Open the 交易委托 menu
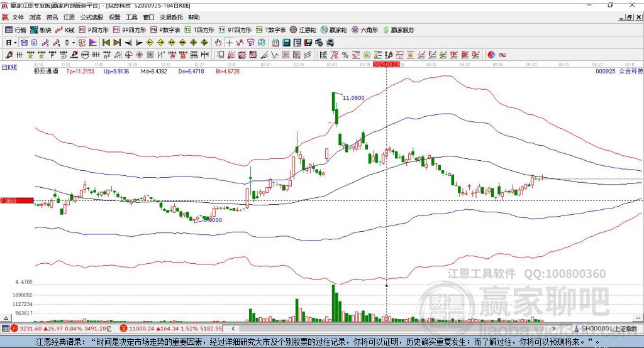This screenshot has height=348, width=644. [171, 17]
